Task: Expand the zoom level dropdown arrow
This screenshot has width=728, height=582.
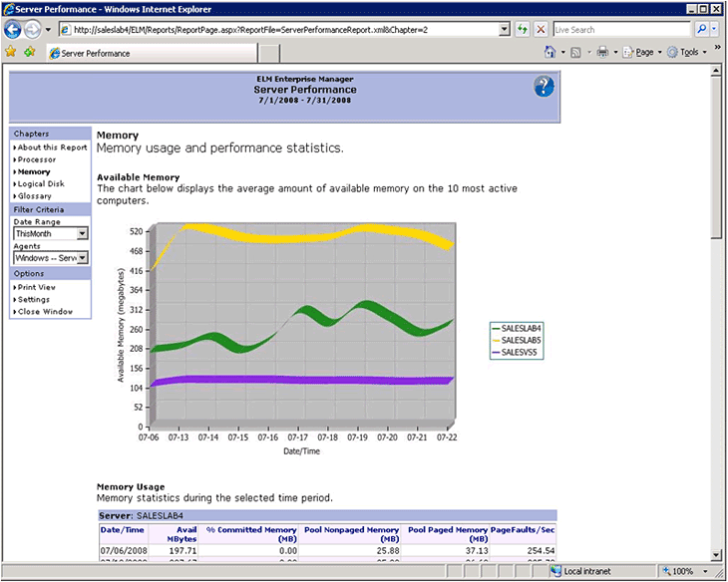Action: click(705, 571)
